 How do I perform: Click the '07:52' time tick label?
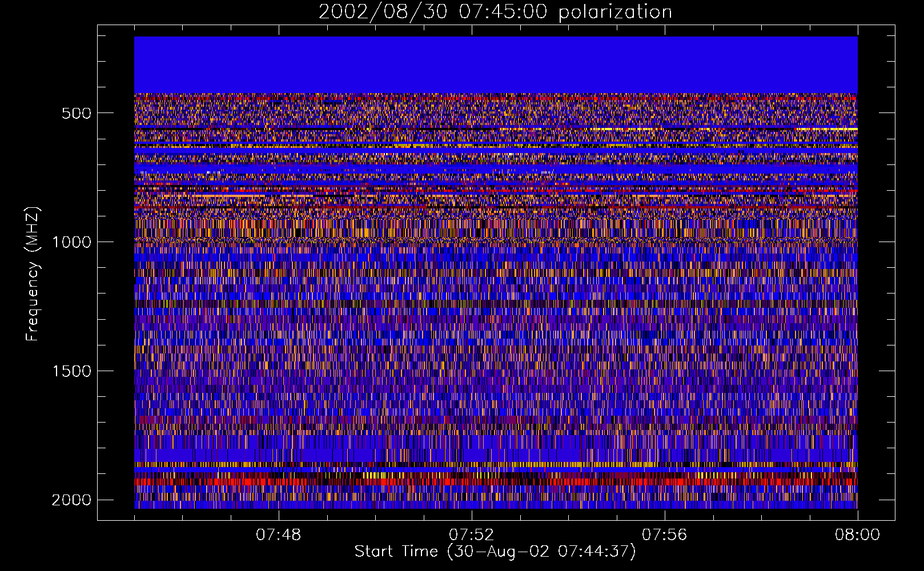pyautogui.click(x=471, y=535)
